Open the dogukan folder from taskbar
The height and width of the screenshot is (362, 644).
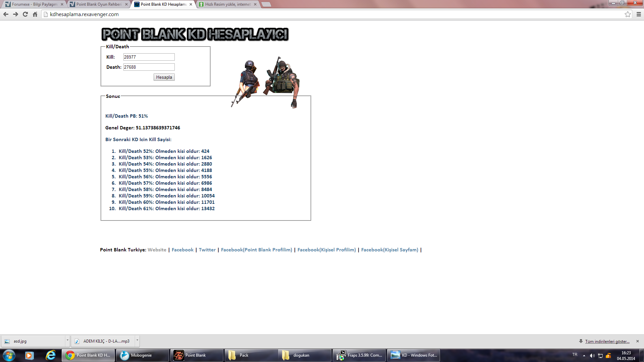pyautogui.click(x=306, y=355)
